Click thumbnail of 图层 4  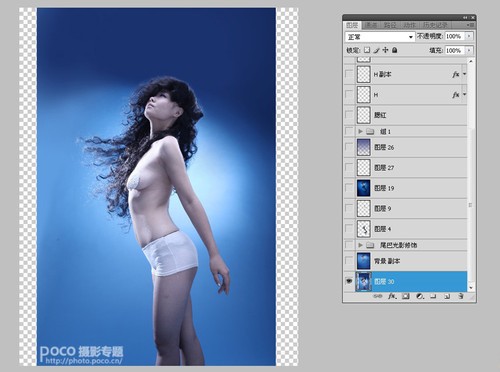[363, 229]
